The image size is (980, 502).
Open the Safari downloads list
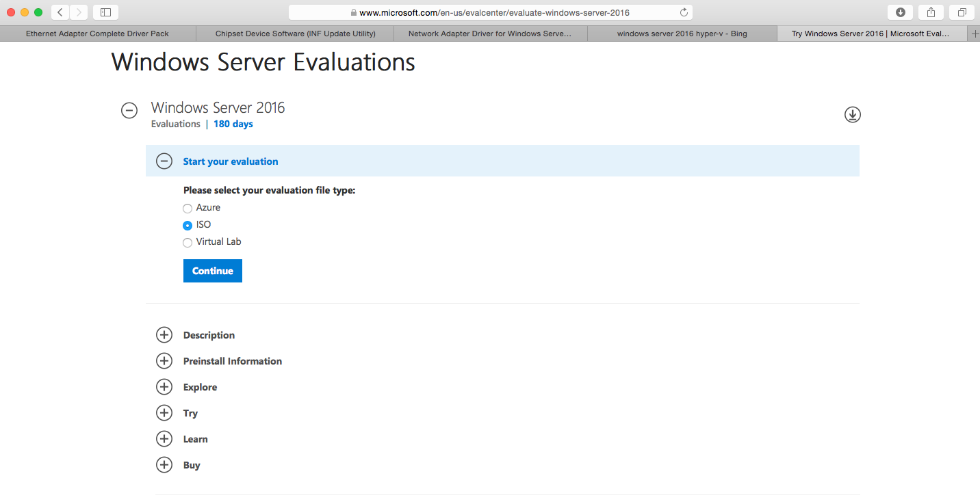tap(901, 12)
